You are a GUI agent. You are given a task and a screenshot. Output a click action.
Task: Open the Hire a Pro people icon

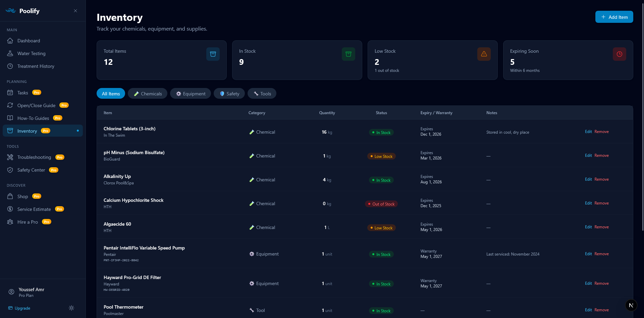click(x=10, y=222)
